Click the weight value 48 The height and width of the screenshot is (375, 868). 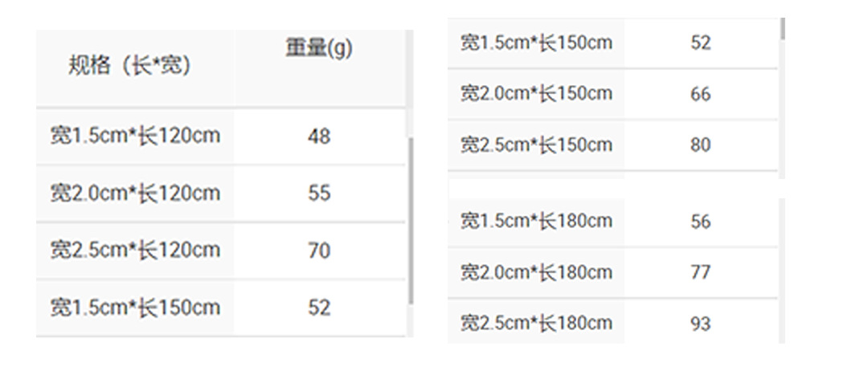tap(319, 137)
